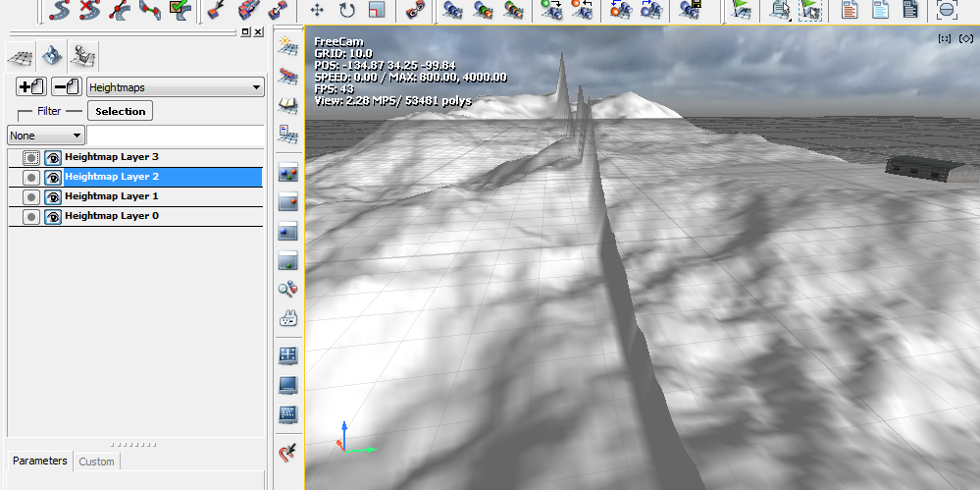Image resolution: width=980 pixels, height=490 pixels.
Task: Toggle visibility eye of Heightmap Layer 3
Action: 53,158
